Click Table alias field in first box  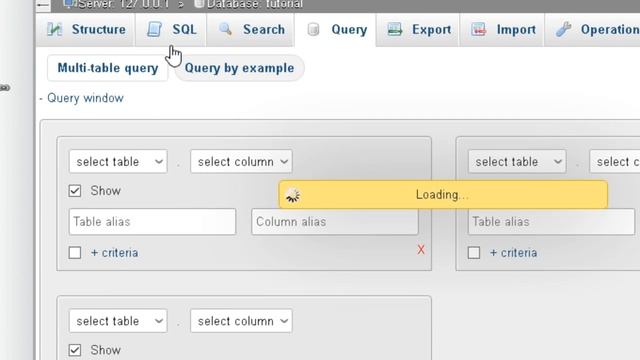[x=152, y=222]
